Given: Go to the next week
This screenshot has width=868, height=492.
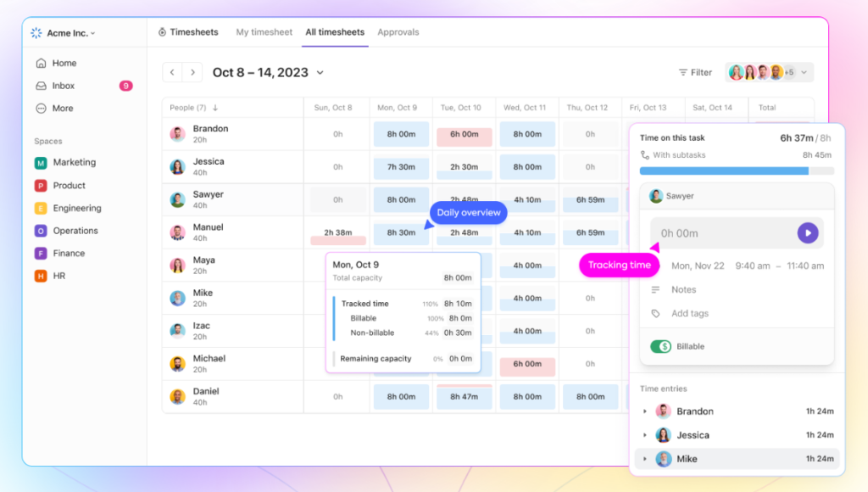Looking at the screenshot, I should point(192,73).
